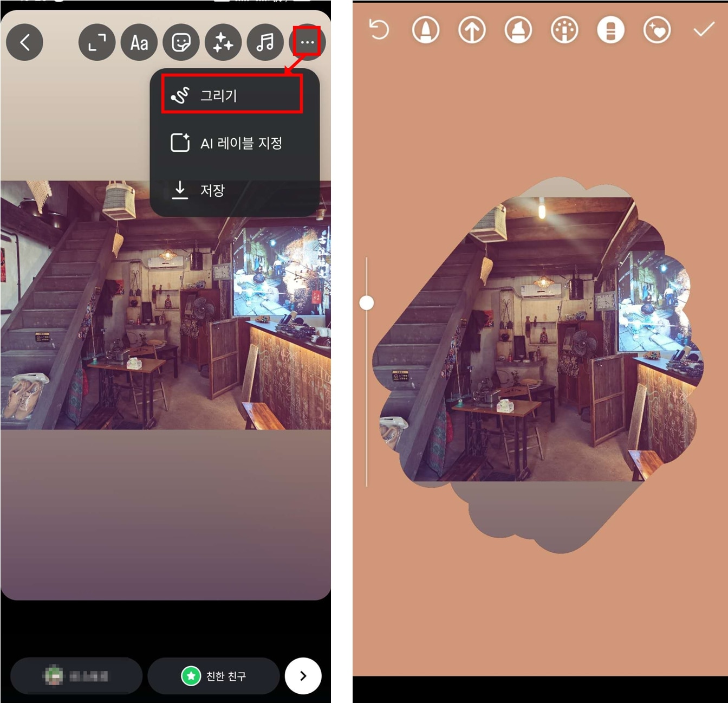Undo the last drawing stroke

point(379,30)
